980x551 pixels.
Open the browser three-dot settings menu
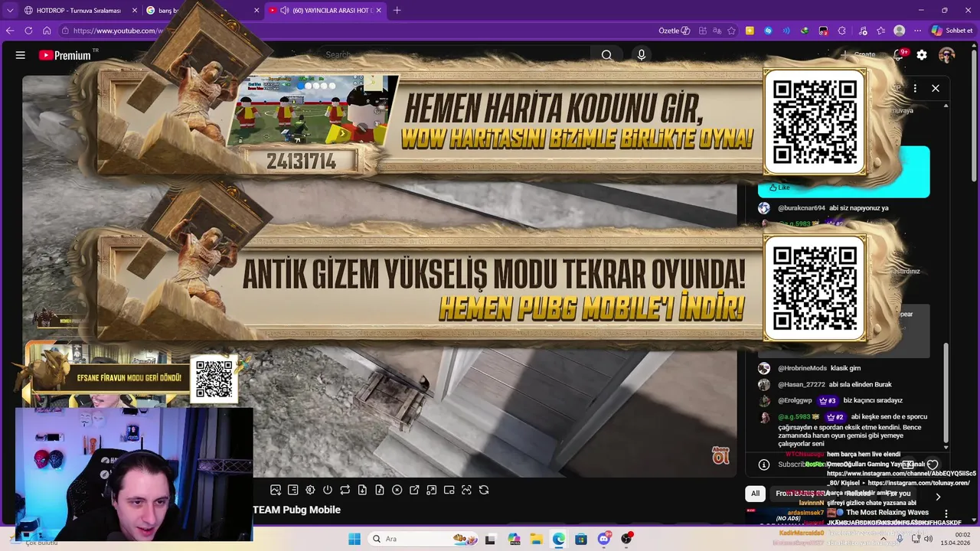tap(918, 31)
